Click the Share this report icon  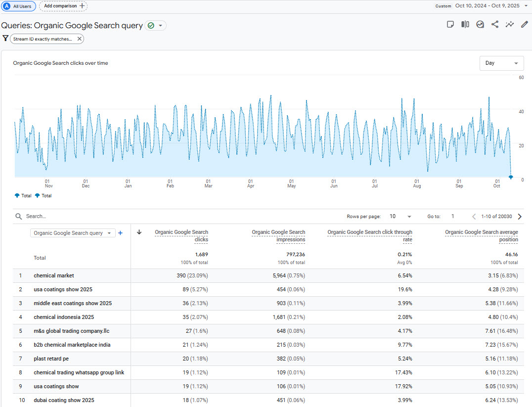coord(495,24)
